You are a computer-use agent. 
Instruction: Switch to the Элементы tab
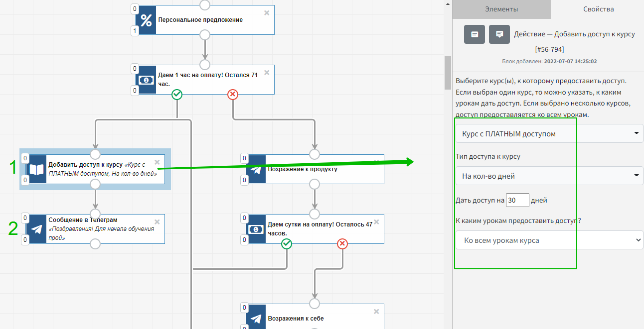click(x=501, y=9)
